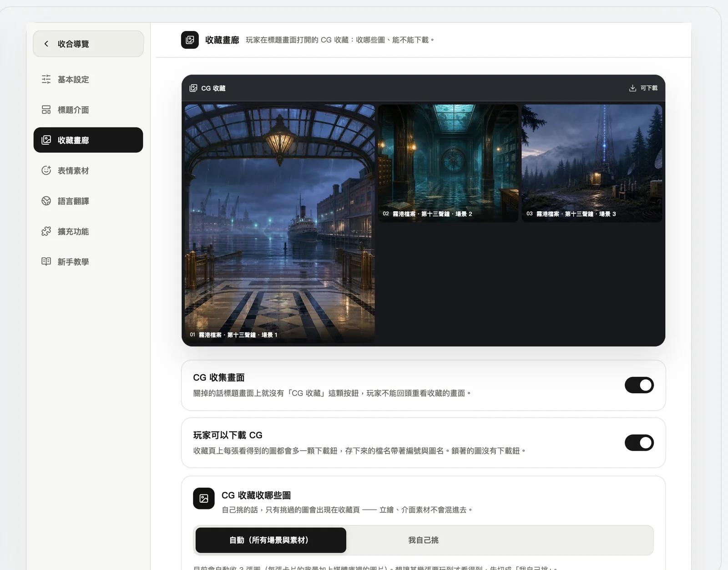728x570 pixels.
Task: Select the 標題介面 layout icon
Action: tap(46, 110)
